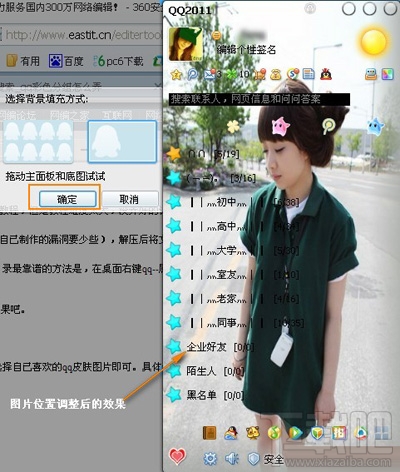The width and height of the screenshot is (400, 472).
Task: Open the QQ Pet bear icon
Action: point(253,433)
